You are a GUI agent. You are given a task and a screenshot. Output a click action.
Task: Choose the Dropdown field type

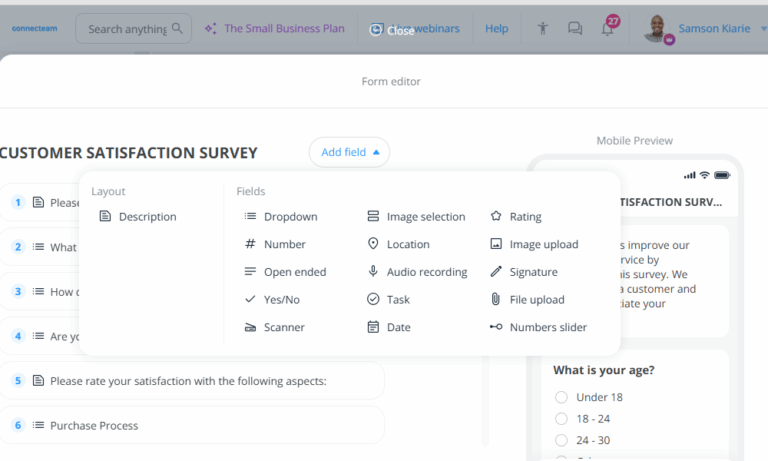[x=281, y=217]
